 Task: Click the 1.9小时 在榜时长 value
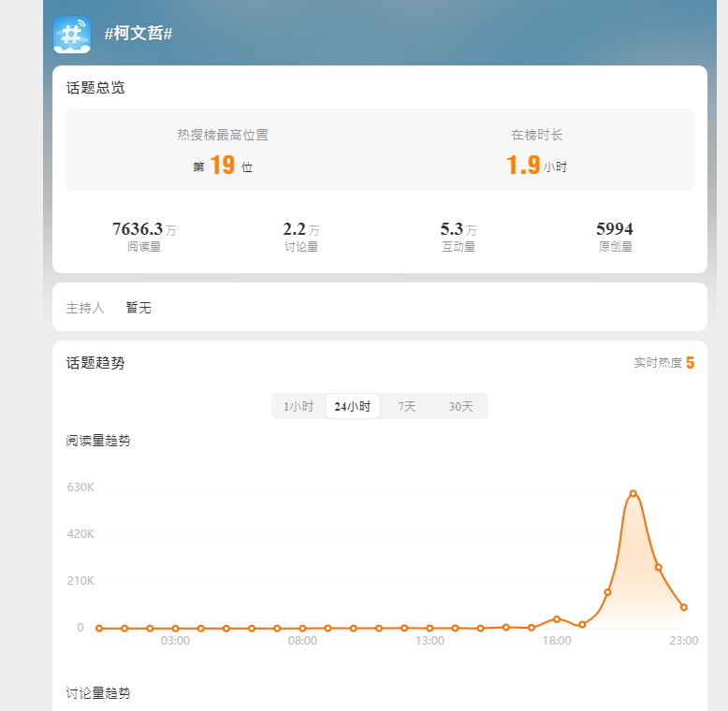coord(537,166)
